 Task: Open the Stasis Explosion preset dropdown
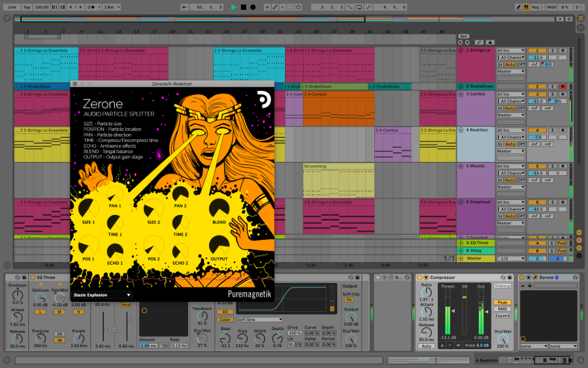point(102,295)
